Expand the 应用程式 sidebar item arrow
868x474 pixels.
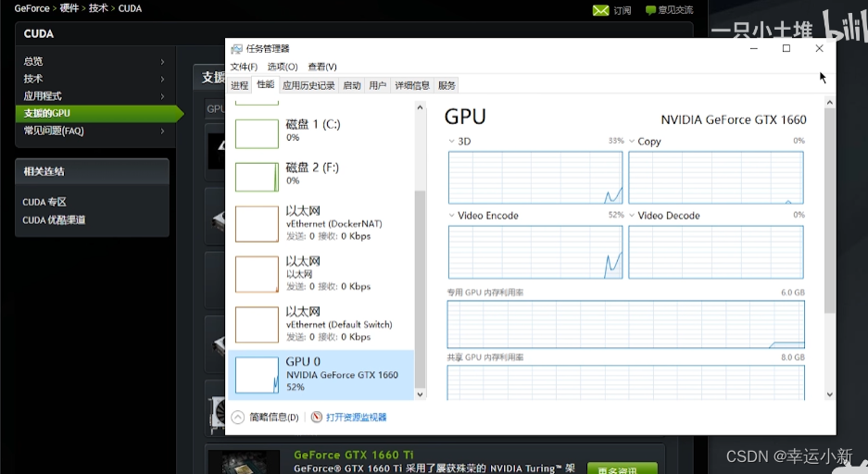pos(162,96)
